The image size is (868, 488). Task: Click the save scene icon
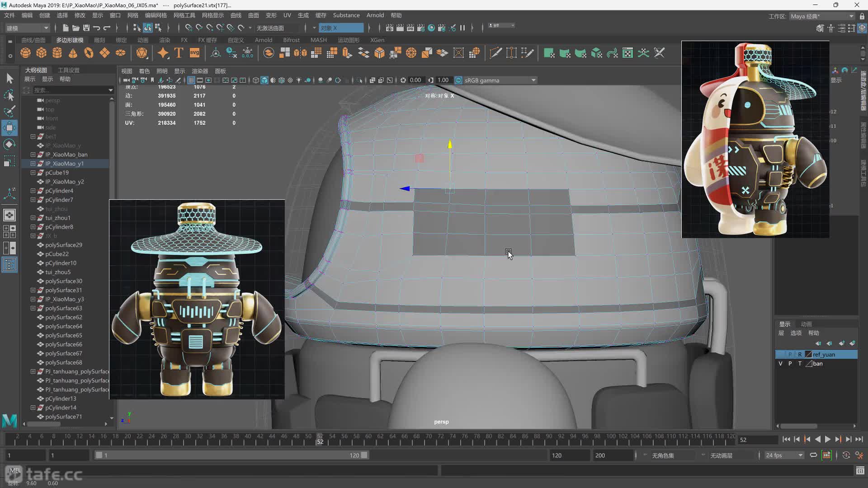coord(86,28)
